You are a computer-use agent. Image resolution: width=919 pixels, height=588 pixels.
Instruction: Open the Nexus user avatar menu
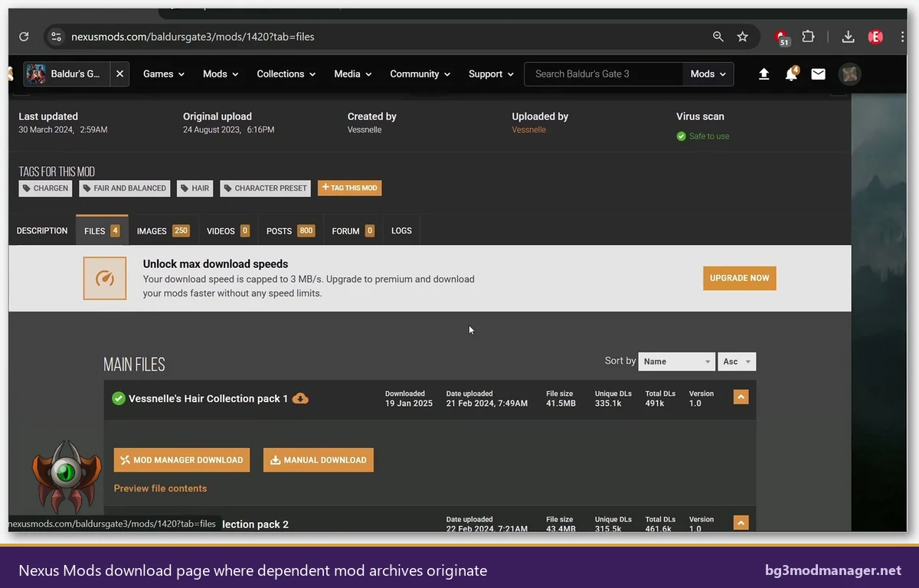849,74
